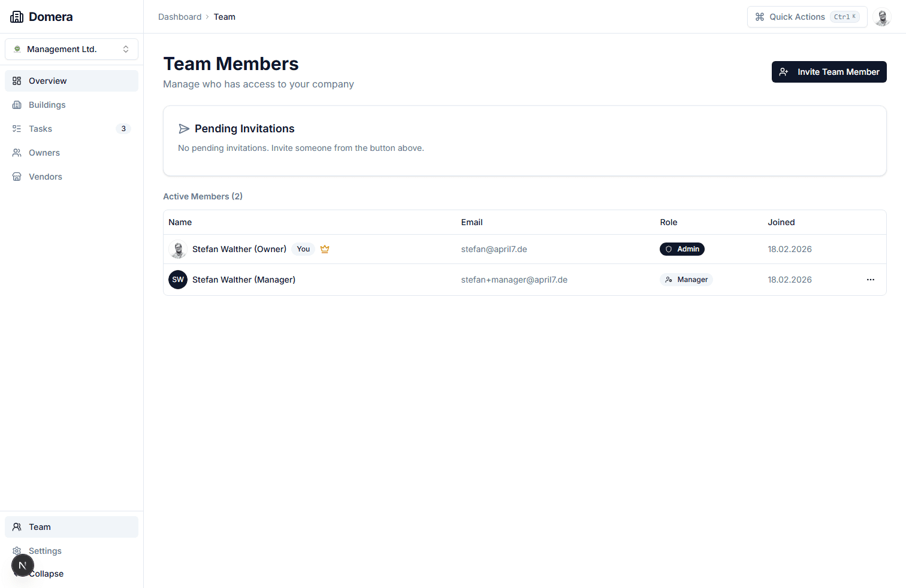
Task: Select the Vendors icon
Action: tap(17, 176)
